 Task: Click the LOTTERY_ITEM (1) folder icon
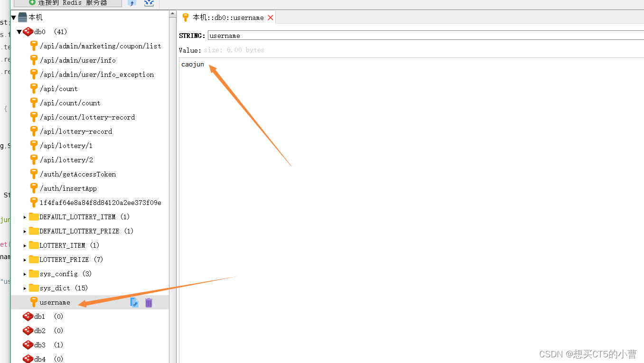[34, 245]
